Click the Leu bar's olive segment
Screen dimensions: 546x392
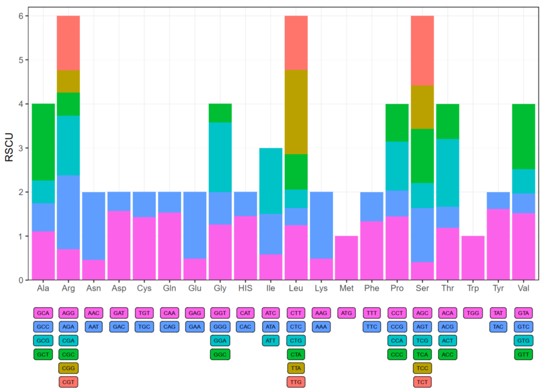click(x=296, y=112)
